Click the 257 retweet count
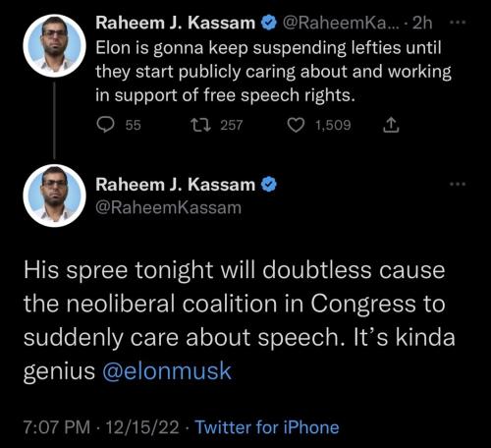The image size is (491, 448). pos(232,125)
